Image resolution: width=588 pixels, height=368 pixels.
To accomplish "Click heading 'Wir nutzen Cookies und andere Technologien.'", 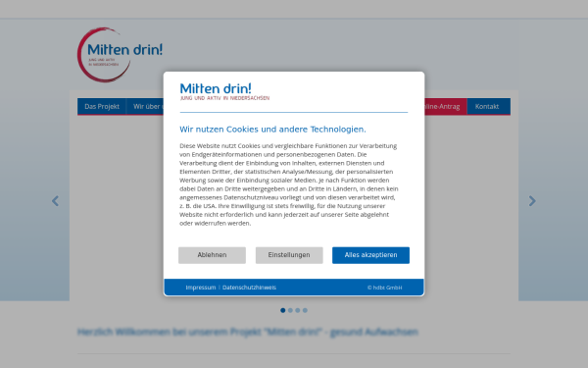I will tap(272, 130).
